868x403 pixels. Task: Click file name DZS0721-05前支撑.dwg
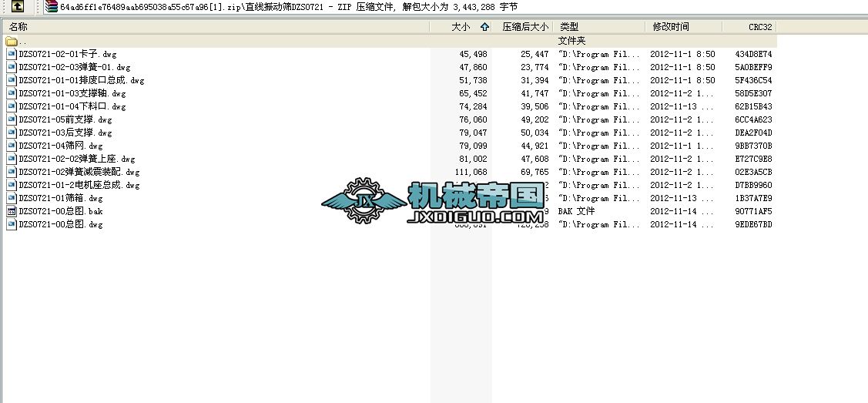coord(65,119)
